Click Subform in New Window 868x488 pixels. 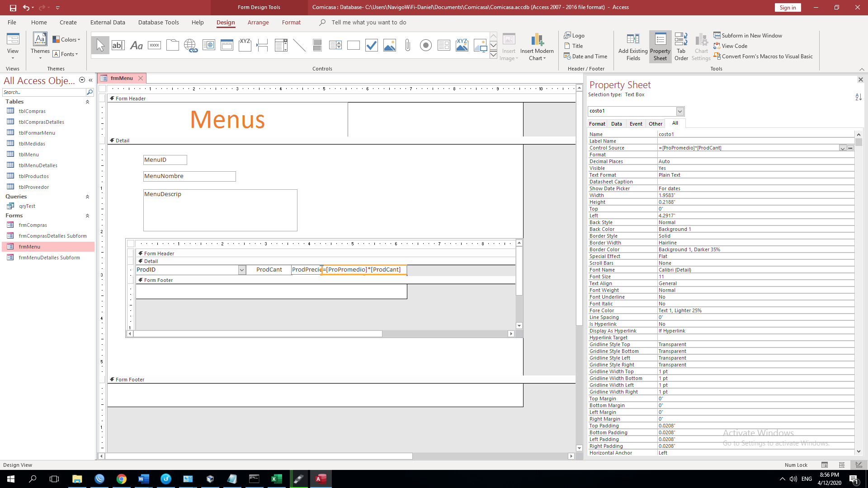pyautogui.click(x=748, y=36)
